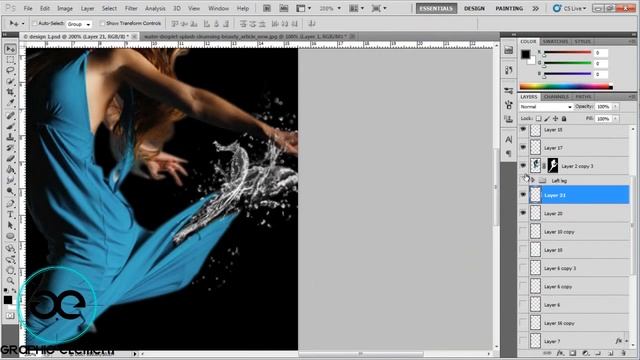
Task: Switch to the Channels tab
Action: [556, 97]
